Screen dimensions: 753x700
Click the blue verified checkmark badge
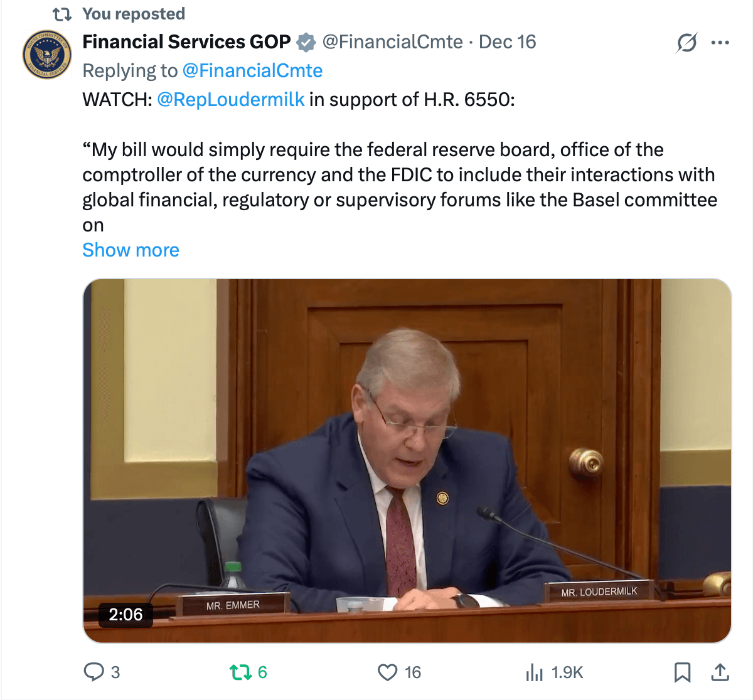[306, 43]
